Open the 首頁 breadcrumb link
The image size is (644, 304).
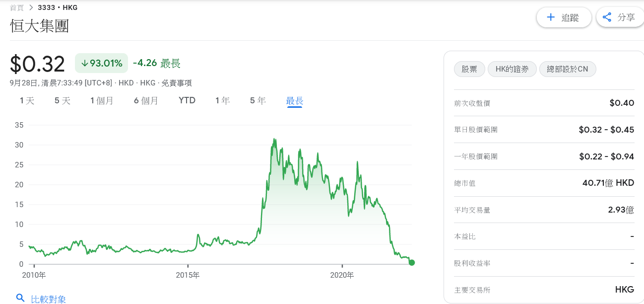point(17,7)
